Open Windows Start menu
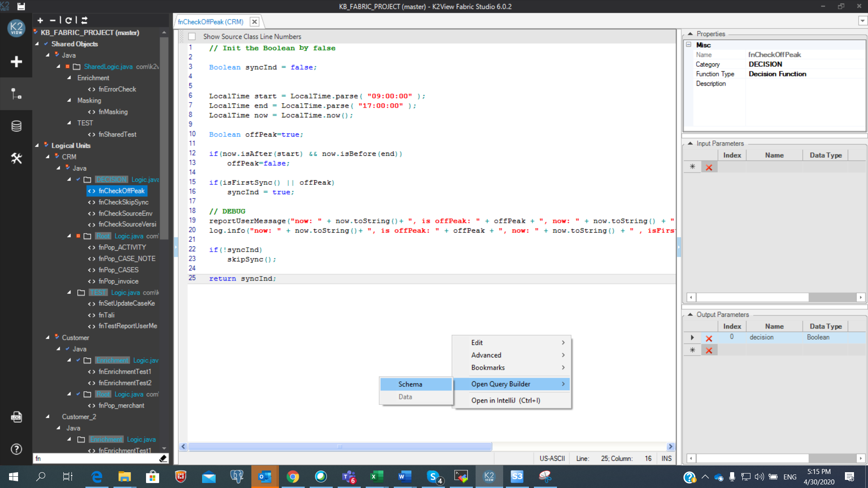This screenshot has width=868, height=488. pos(14,476)
